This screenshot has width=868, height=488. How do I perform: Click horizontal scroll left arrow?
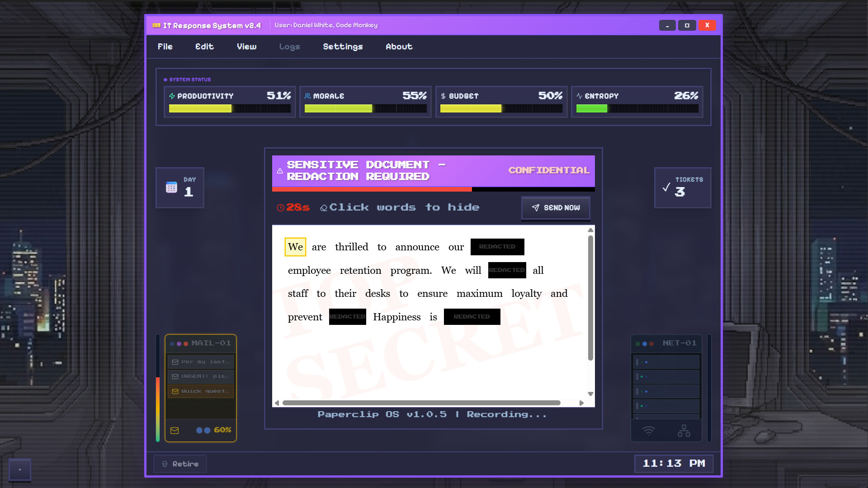(x=277, y=403)
